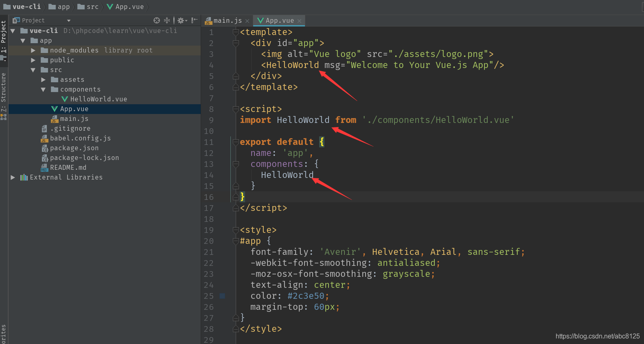This screenshot has height=344, width=644.
Task: Expand External Libraries node
Action: point(13,177)
